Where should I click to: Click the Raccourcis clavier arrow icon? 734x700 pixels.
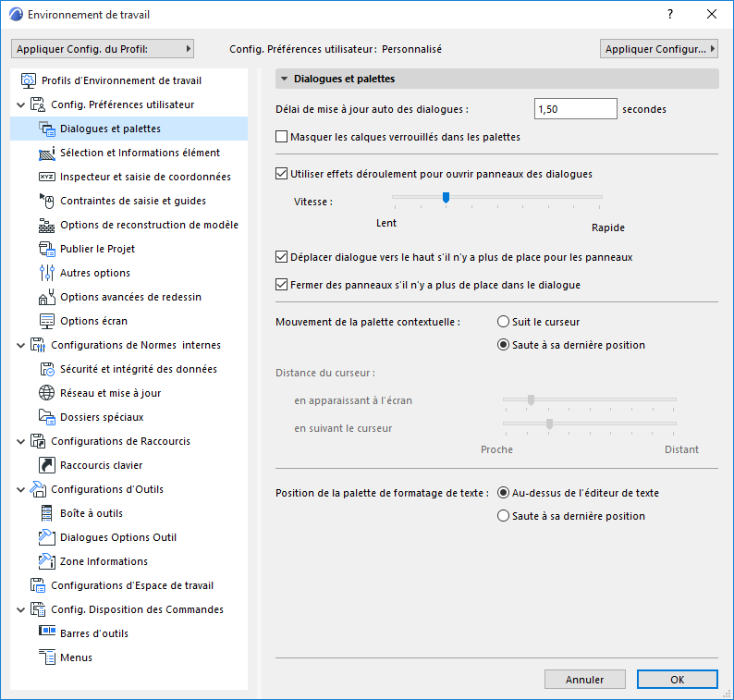point(47,465)
